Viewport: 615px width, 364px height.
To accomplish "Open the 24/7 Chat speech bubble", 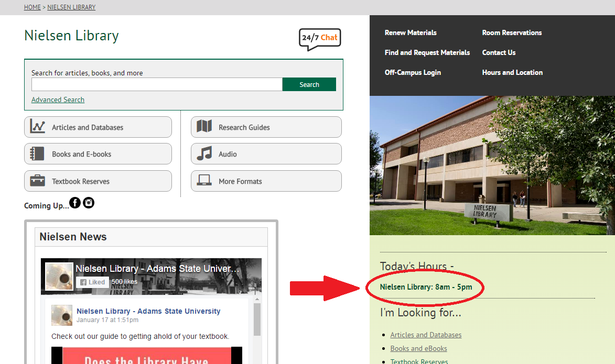I will [x=320, y=39].
